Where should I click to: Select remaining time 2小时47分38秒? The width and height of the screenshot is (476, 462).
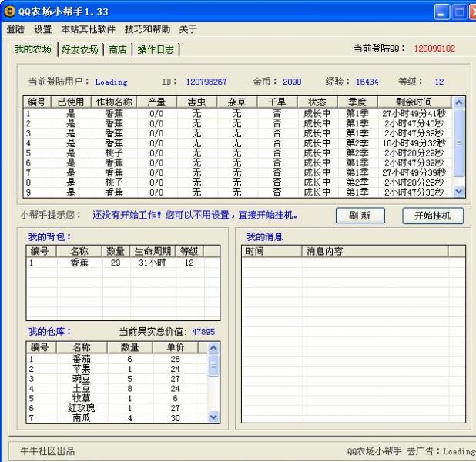(414, 192)
